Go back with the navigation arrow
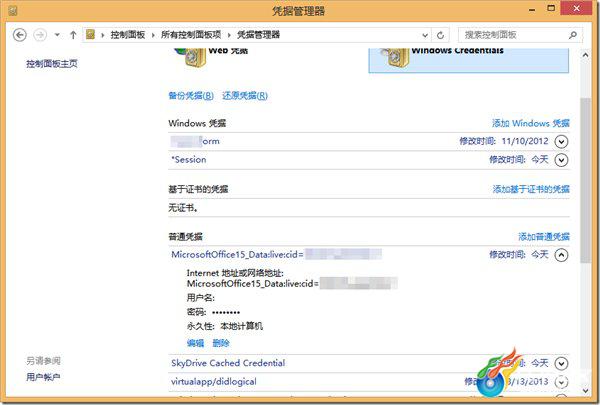600x405 pixels. 20,35
